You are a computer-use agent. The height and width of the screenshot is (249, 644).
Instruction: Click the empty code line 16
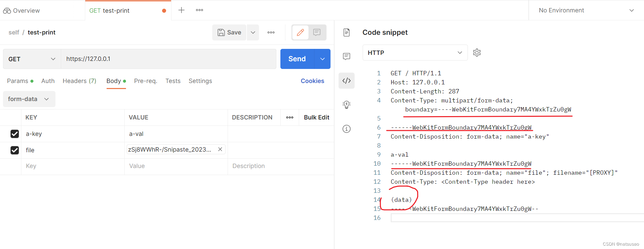(517, 218)
